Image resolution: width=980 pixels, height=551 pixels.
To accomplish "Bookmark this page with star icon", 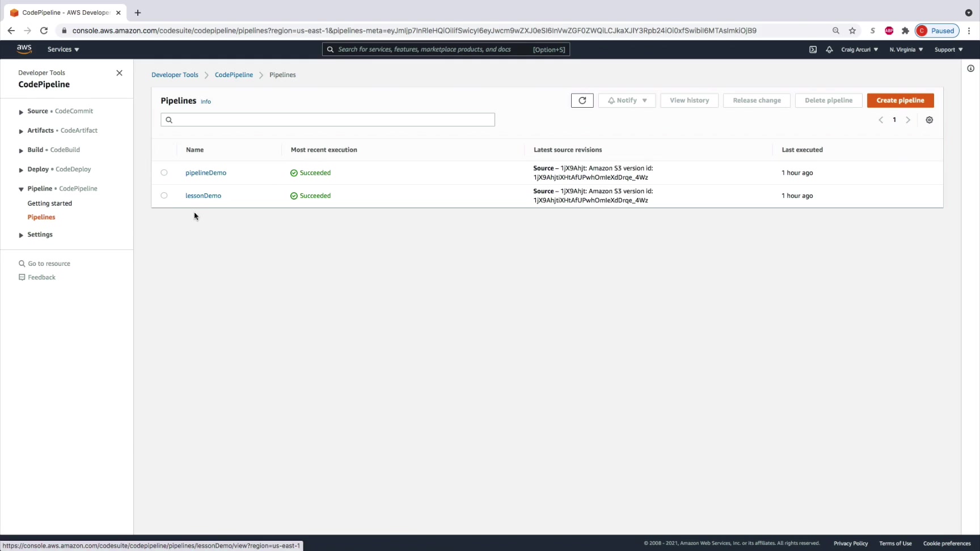I will [852, 31].
